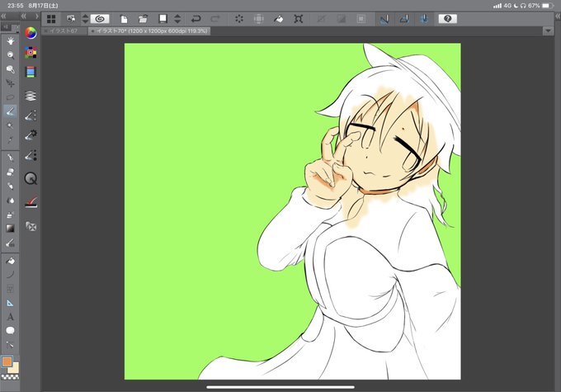
Task: Redo the undone action
Action: [215, 19]
